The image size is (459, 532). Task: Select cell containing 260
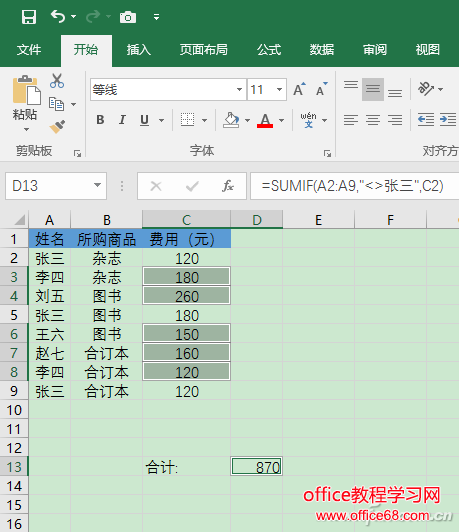186,296
